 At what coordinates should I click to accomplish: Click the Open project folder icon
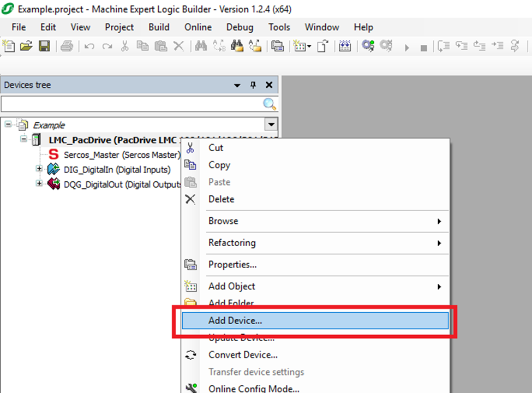pyautogui.click(x=26, y=46)
